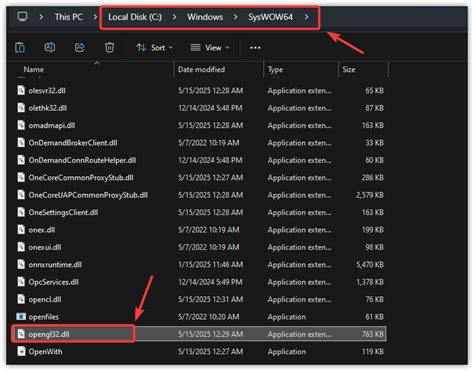Click the Share toolbar icon
Image resolution: width=474 pixels, height=371 pixels.
click(79, 47)
